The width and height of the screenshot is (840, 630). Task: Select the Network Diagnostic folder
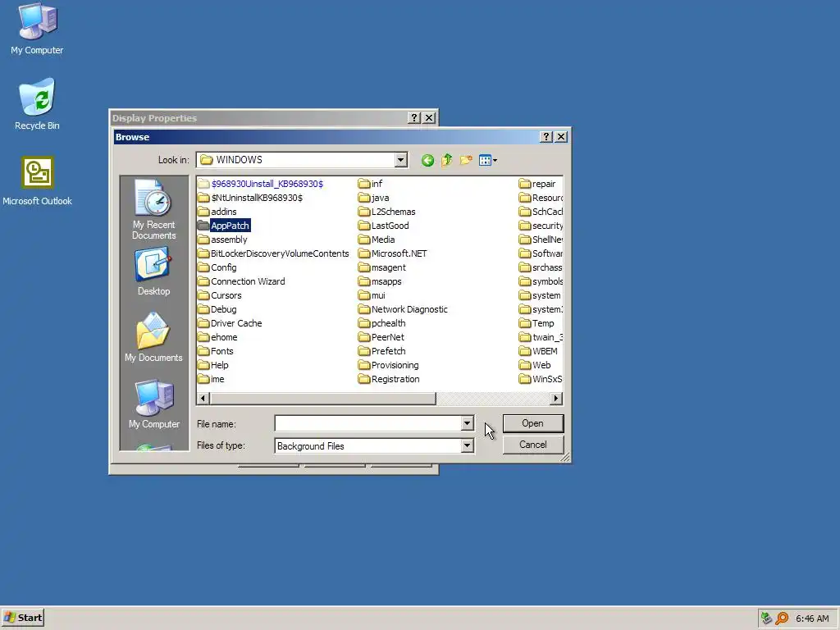[x=404, y=309]
